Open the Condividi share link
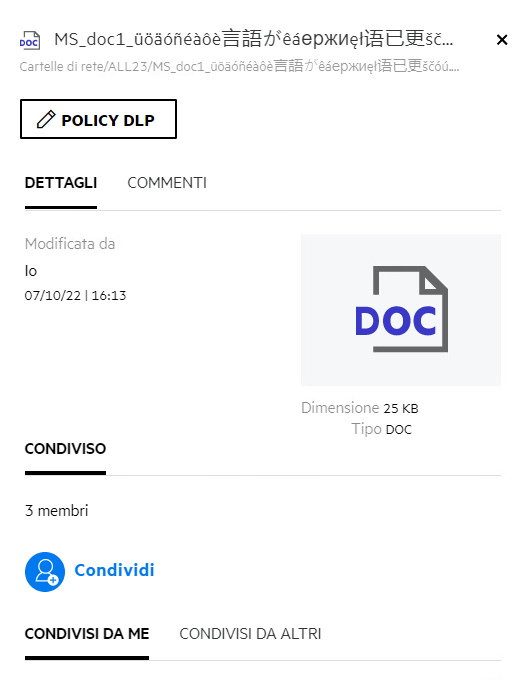The width and height of the screenshot is (521, 680). pyautogui.click(x=115, y=570)
